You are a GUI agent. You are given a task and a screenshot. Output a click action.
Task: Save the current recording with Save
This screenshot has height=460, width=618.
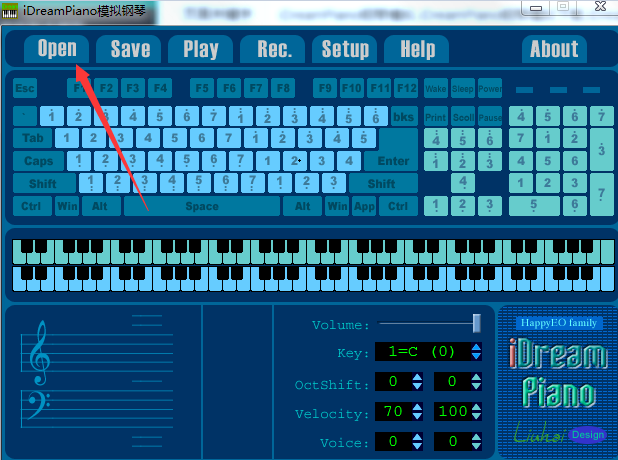click(129, 49)
